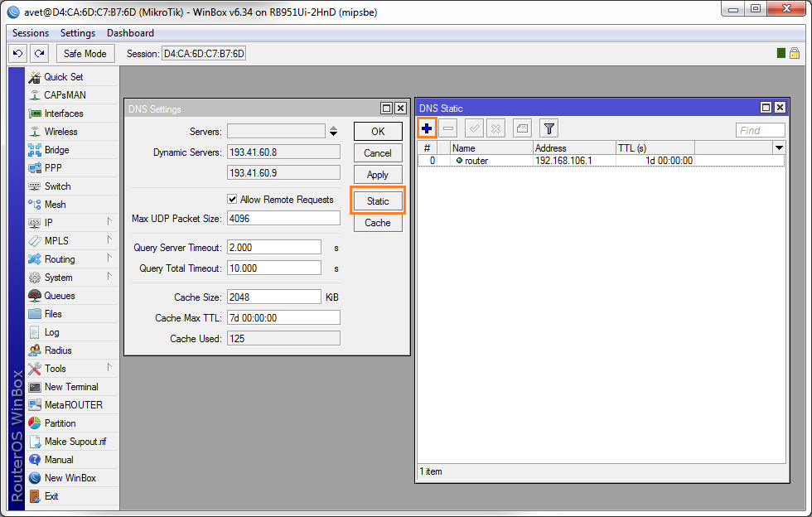Toggle the Safe Mode button
812x517 pixels.
tap(85, 54)
